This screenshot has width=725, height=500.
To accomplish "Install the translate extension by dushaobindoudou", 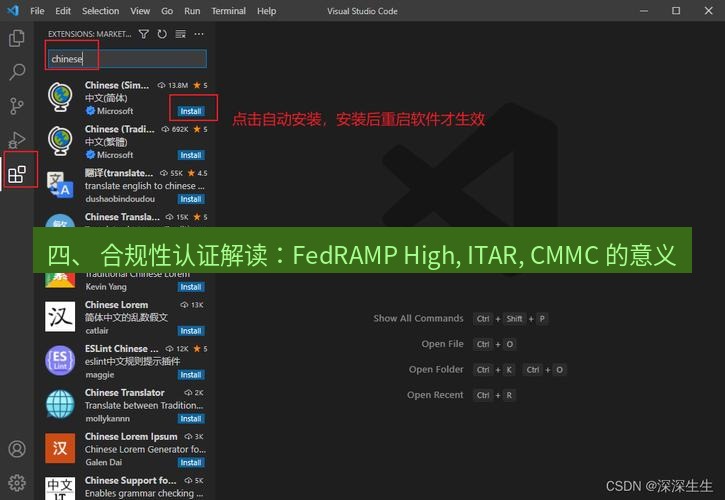I will point(191,199).
